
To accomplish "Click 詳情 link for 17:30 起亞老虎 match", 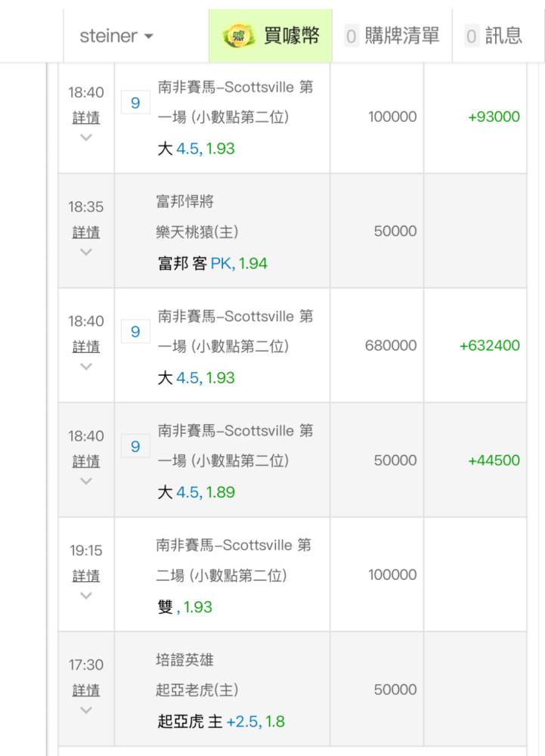I will (x=85, y=690).
